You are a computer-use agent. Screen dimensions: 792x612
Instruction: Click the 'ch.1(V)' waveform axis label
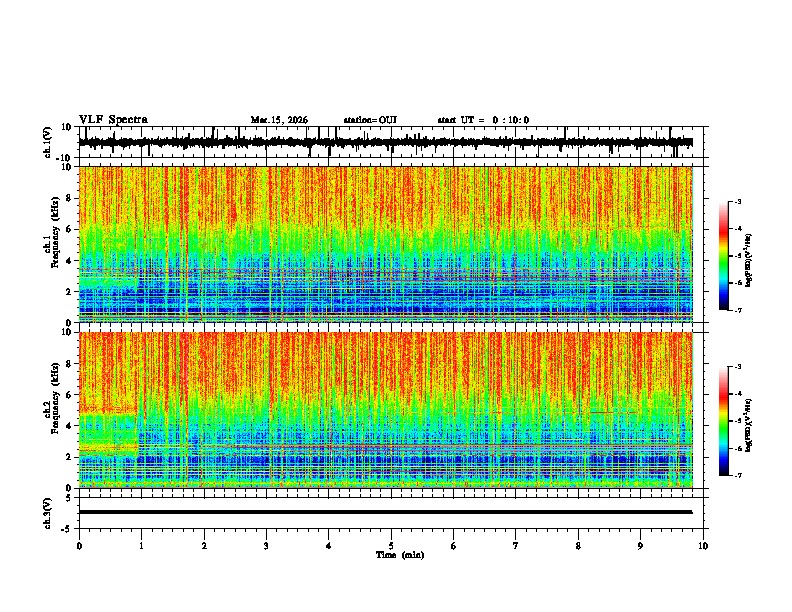48,142
